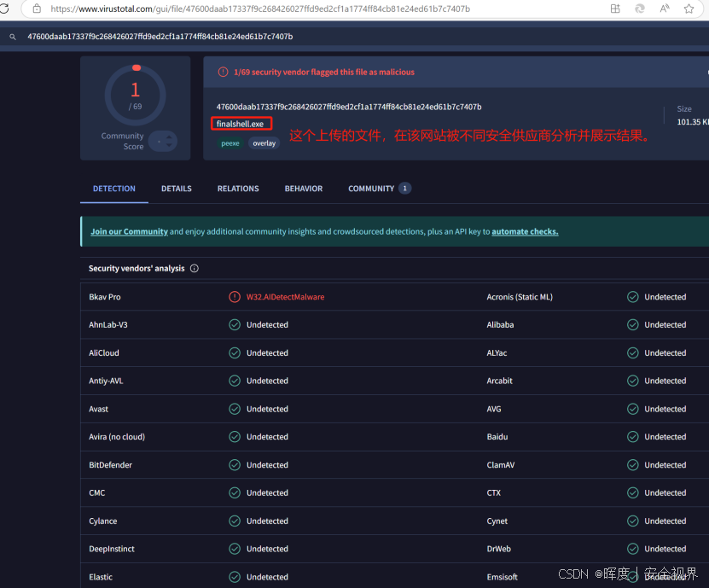The image size is (709, 588).
Task: Click the AhnLab-V3 vendor name
Action: tap(108, 325)
